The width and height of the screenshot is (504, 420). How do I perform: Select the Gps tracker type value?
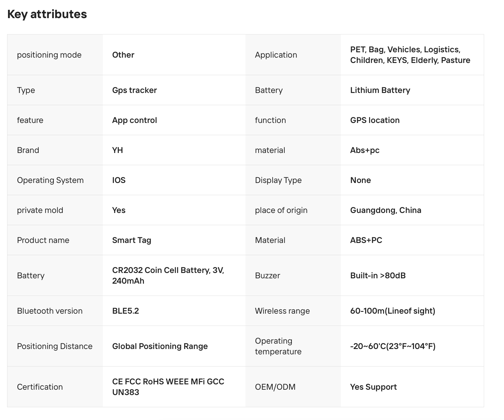134,90
